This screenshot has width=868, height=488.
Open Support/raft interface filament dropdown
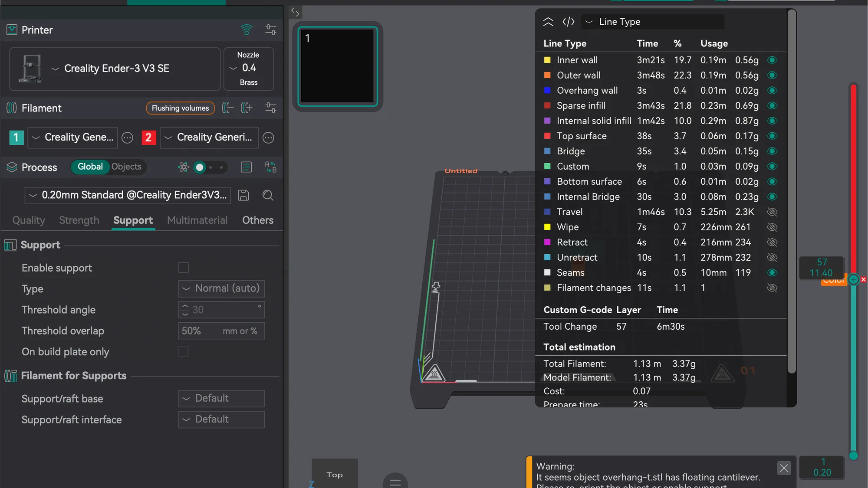(x=221, y=419)
